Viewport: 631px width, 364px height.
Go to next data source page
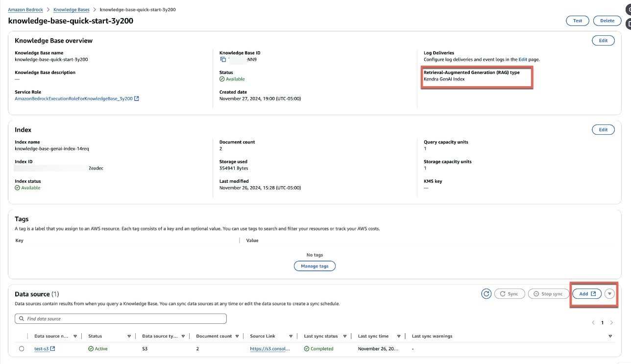click(x=611, y=323)
